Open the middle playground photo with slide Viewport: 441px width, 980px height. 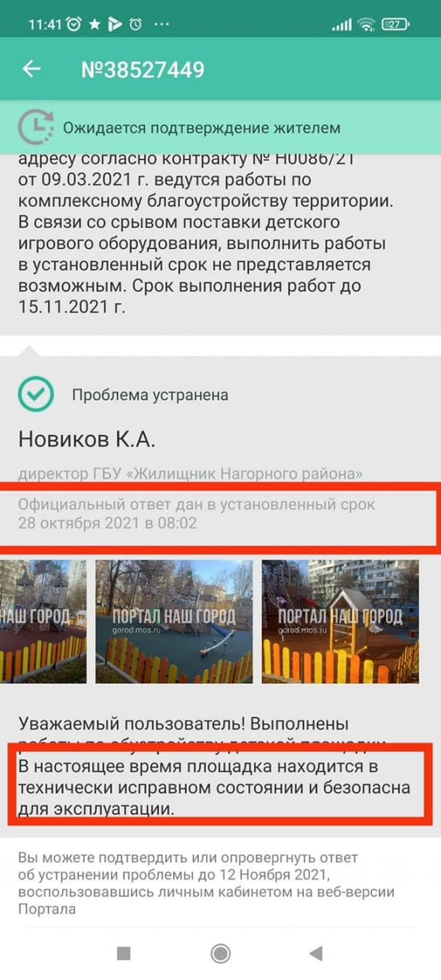(174, 621)
